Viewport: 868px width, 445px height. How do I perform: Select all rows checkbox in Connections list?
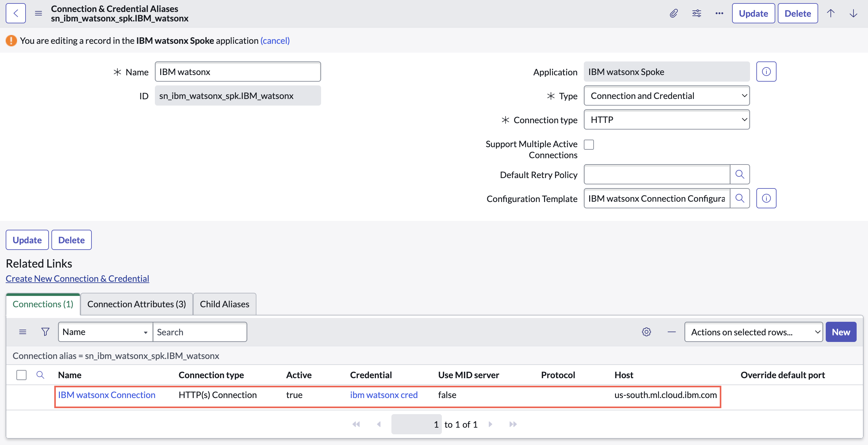tap(21, 375)
